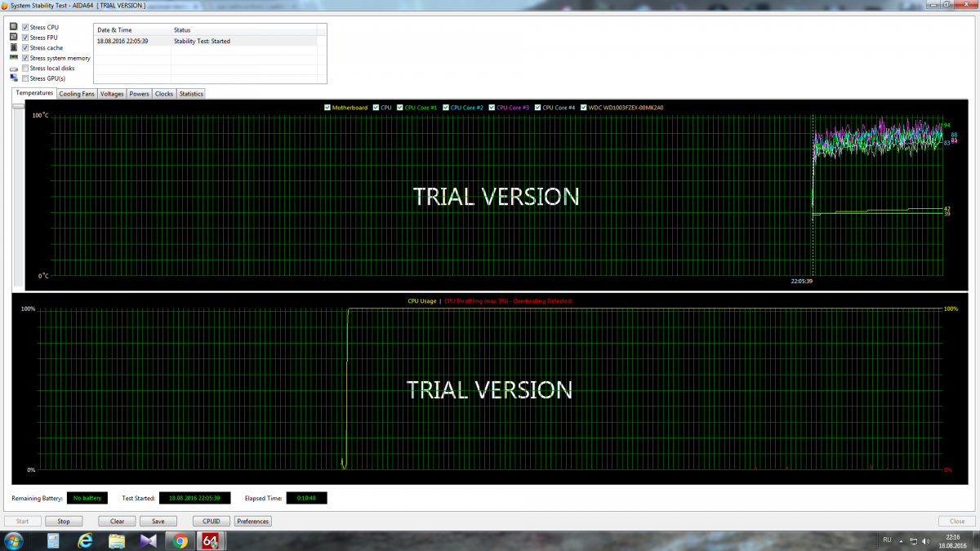Open Calculator from the taskbar
The image size is (980, 551).
pos(53,541)
